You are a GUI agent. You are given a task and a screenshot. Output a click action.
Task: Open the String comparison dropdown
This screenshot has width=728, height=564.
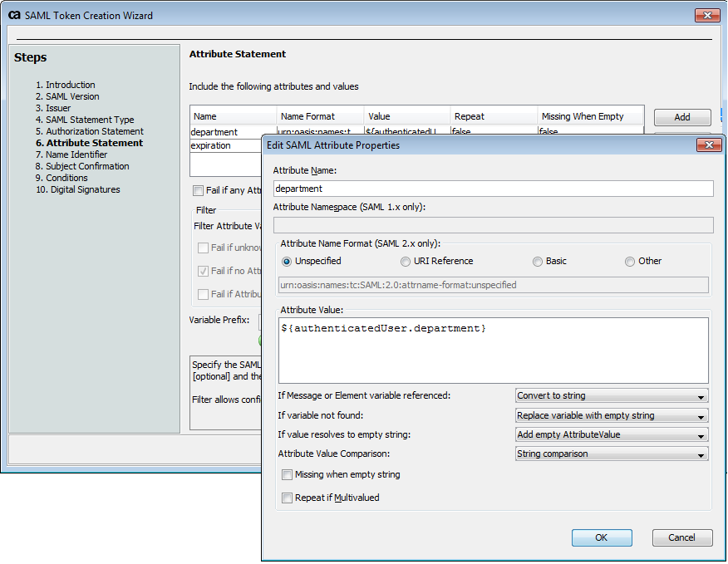pyautogui.click(x=611, y=454)
